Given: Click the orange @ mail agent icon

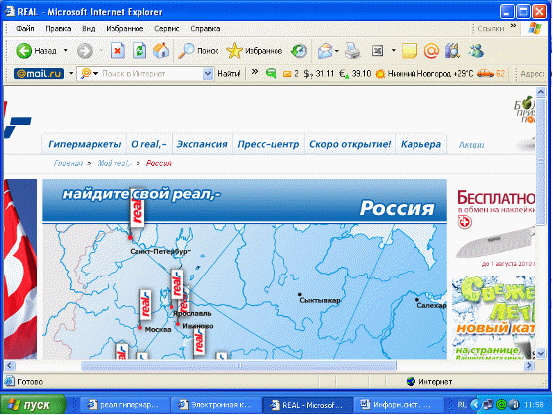Looking at the screenshot, I should click(x=431, y=51).
